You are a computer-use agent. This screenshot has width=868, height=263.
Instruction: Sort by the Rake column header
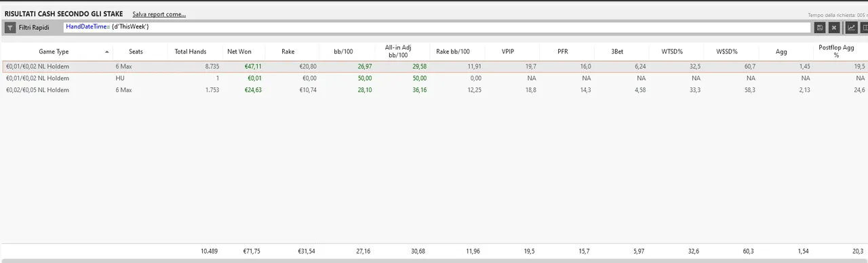(x=288, y=52)
